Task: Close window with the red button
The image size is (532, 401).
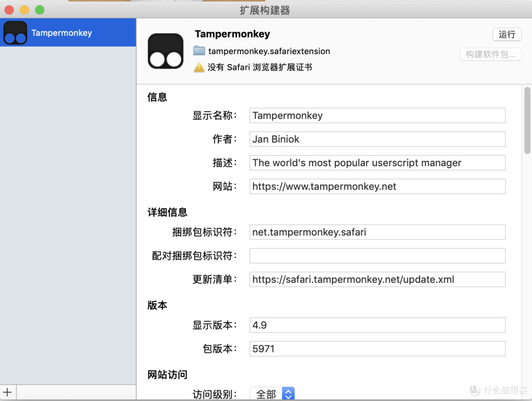Action: (9, 10)
